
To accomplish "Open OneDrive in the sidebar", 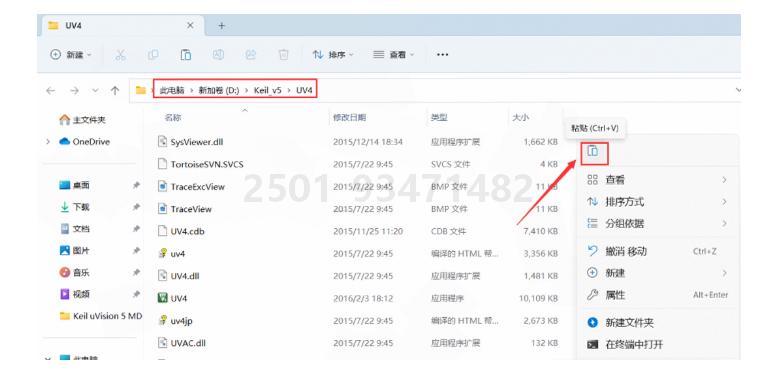I will pyautogui.click(x=84, y=142).
